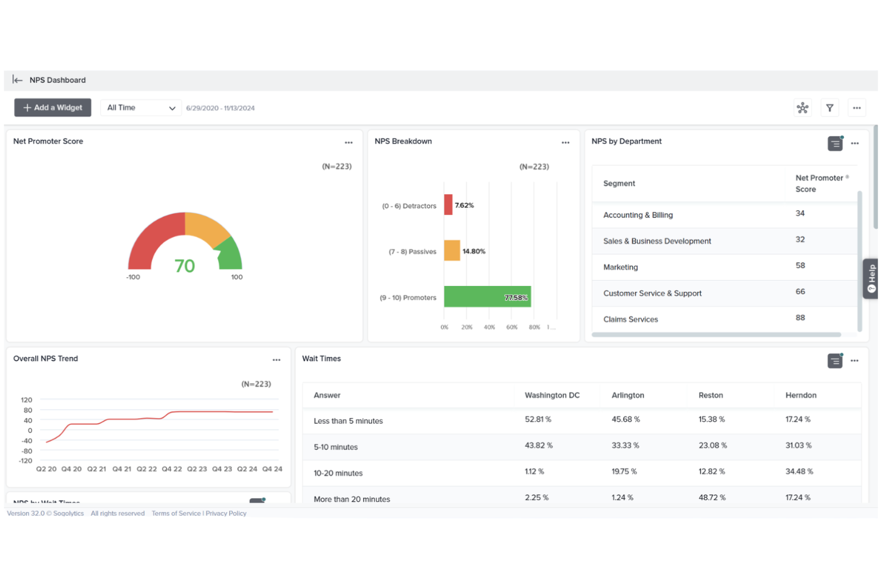Open the dashboard toolbar more options menu
The height and width of the screenshot is (588, 882).
(856, 108)
